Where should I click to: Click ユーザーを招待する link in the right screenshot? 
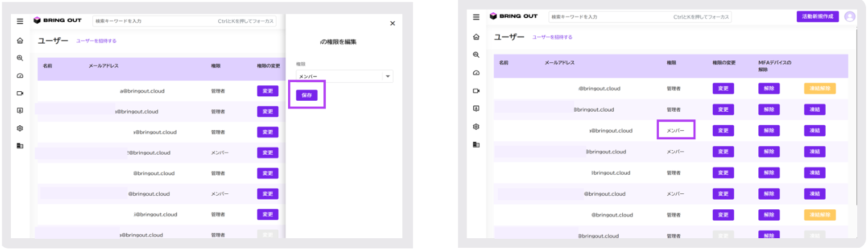[x=552, y=37]
